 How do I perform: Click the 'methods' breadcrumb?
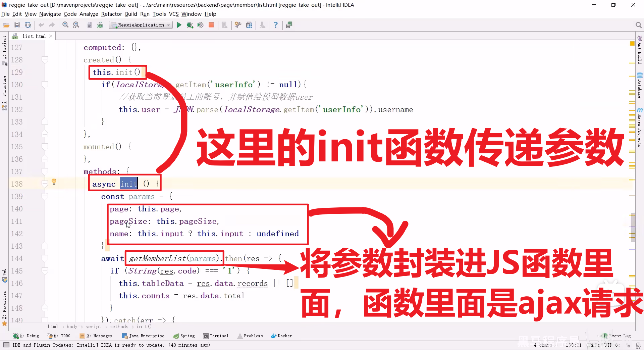pyautogui.click(x=119, y=327)
